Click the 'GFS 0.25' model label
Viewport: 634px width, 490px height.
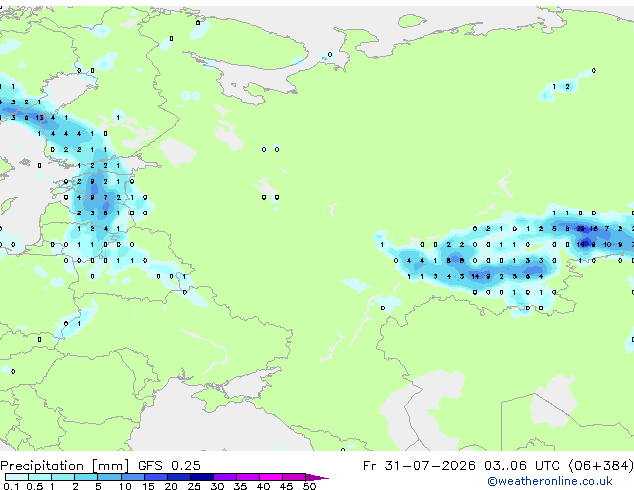click(169, 466)
